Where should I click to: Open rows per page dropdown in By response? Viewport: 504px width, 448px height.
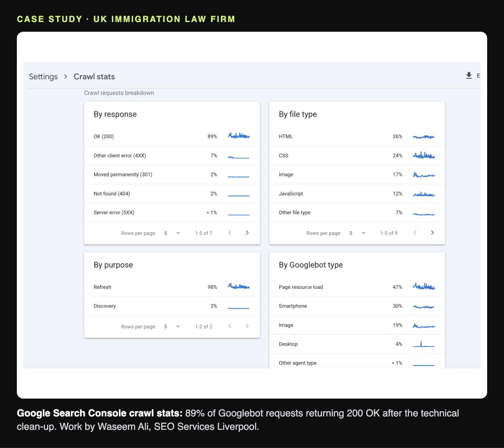click(x=172, y=233)
